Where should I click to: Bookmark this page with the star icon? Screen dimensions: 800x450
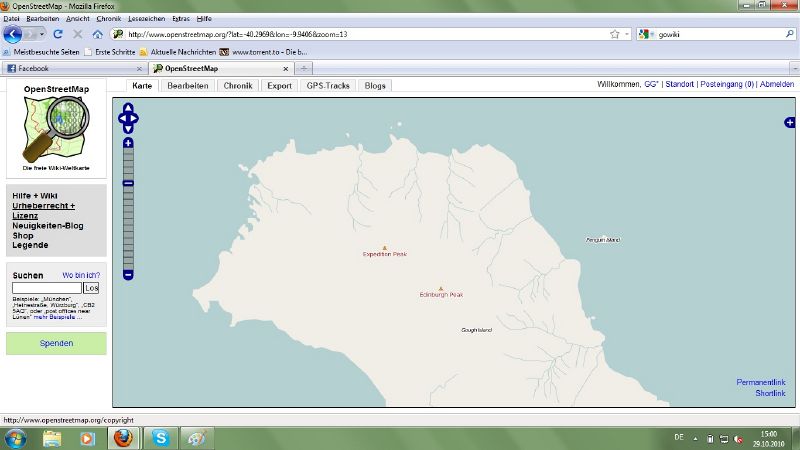(615, 34)
